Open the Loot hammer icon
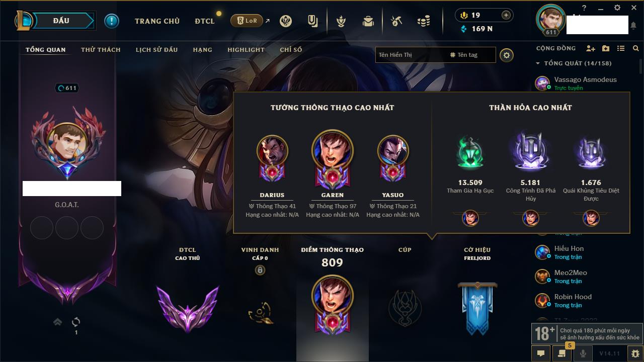This screenshot has width=644, height=362. 396,21
